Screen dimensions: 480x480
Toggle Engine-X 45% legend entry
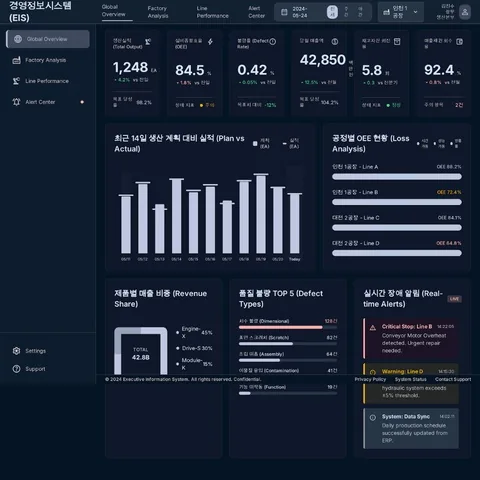tap(194, 332)
